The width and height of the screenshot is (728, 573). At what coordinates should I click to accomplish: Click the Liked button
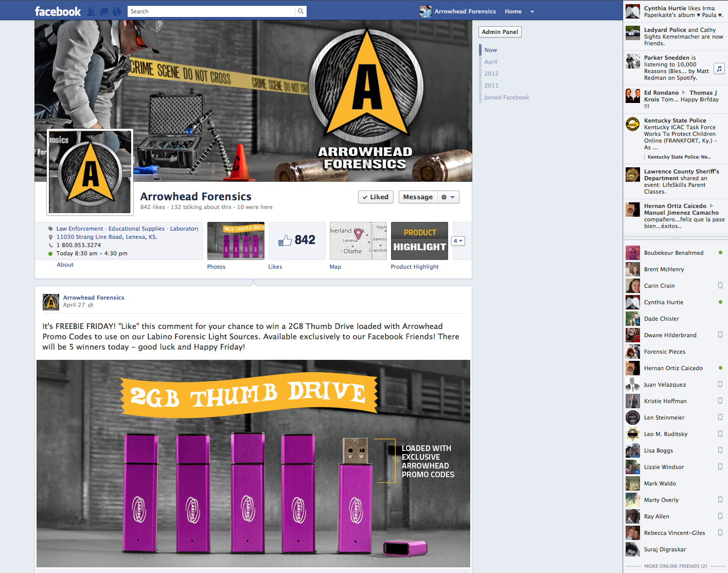pyautogui.click(x=376, y=197)
